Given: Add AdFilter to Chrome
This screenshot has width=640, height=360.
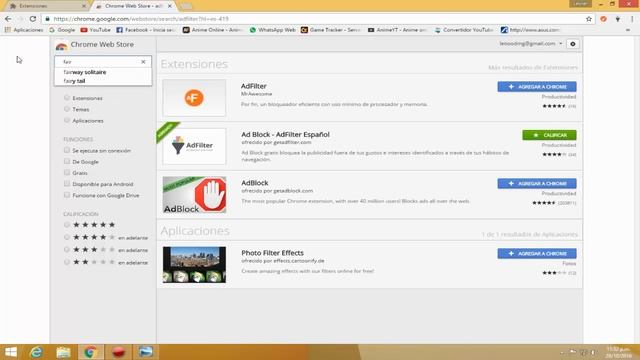Looking at the screenshot, I should (x=537, y=87).
